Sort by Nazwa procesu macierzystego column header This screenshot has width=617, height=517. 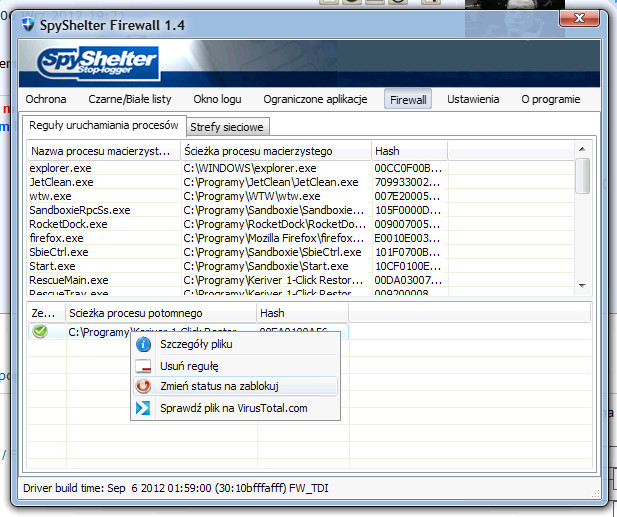[x=104, y=151]
